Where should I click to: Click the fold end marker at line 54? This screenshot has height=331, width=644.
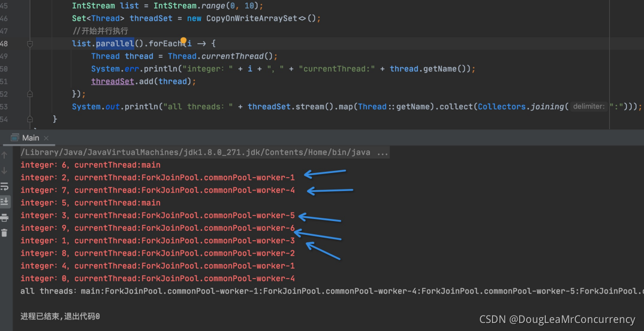click(30, 119)
